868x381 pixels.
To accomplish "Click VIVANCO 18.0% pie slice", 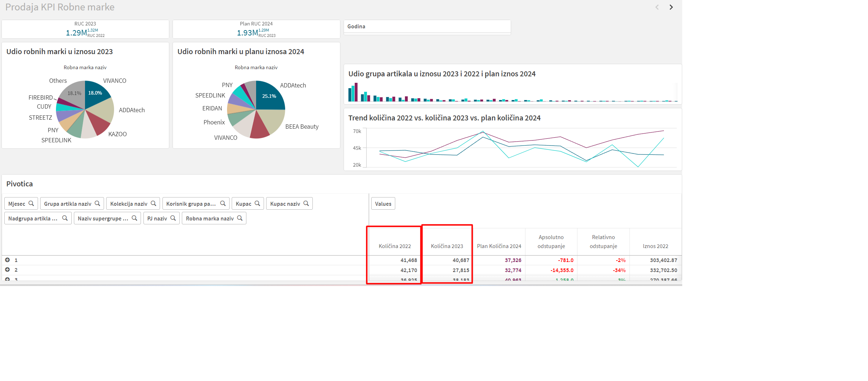I will [x=96, y=94].
